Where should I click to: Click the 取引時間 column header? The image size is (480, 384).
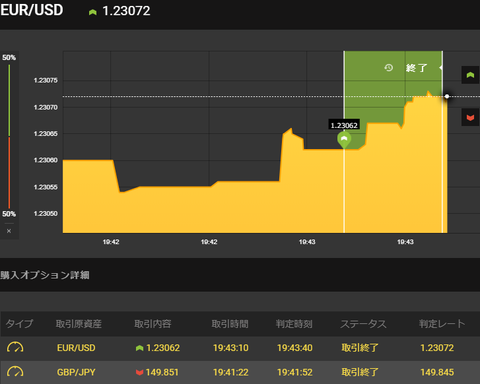click(x=230, y=323)
